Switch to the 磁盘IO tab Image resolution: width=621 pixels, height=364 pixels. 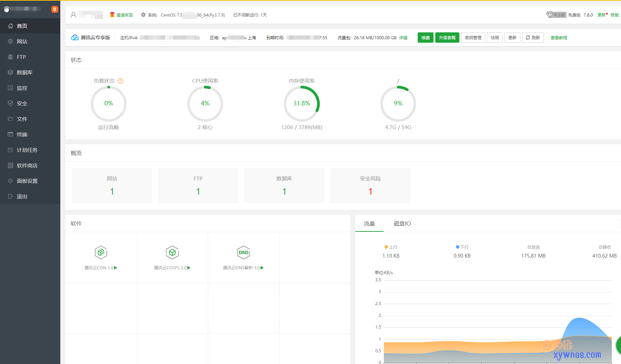(x=402, y=223)
